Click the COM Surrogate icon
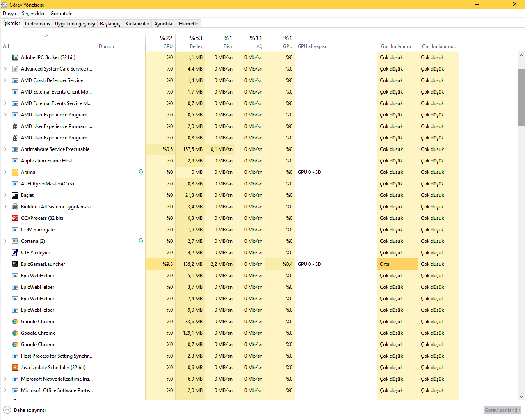This screenshot has width=525, height=420. coord(15,230)
